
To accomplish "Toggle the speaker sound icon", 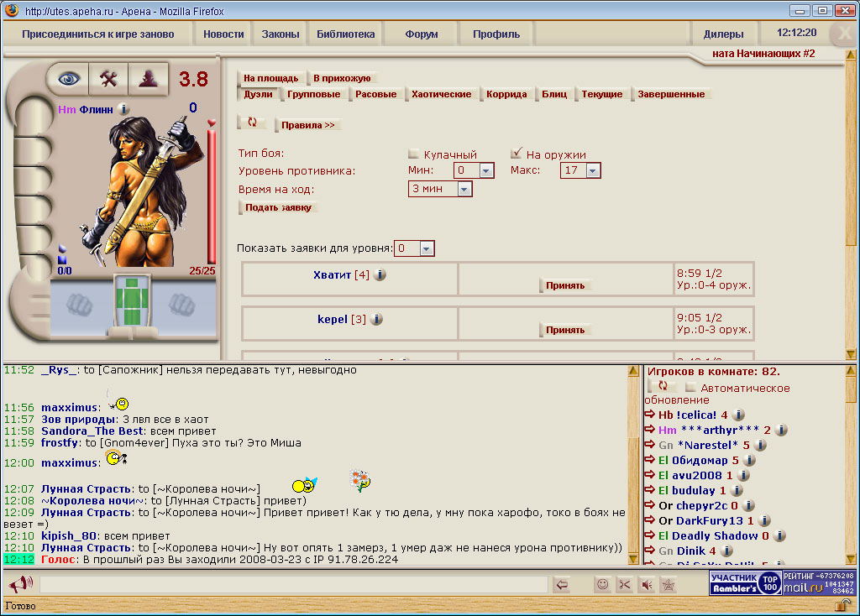I will click(647, 585).
